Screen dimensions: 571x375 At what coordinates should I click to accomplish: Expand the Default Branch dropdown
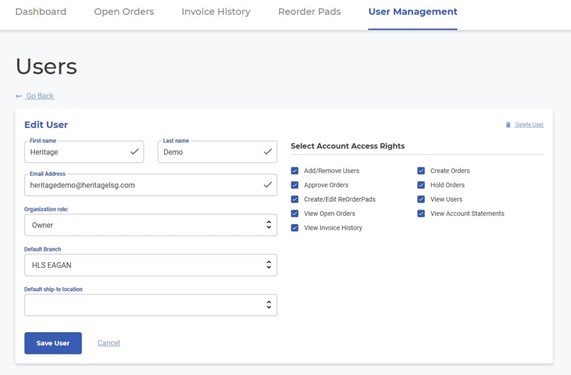point(150,265)
